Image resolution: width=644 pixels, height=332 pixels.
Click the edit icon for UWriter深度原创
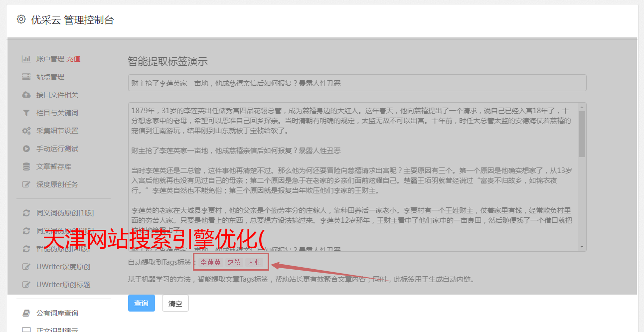tap(26, 267)
